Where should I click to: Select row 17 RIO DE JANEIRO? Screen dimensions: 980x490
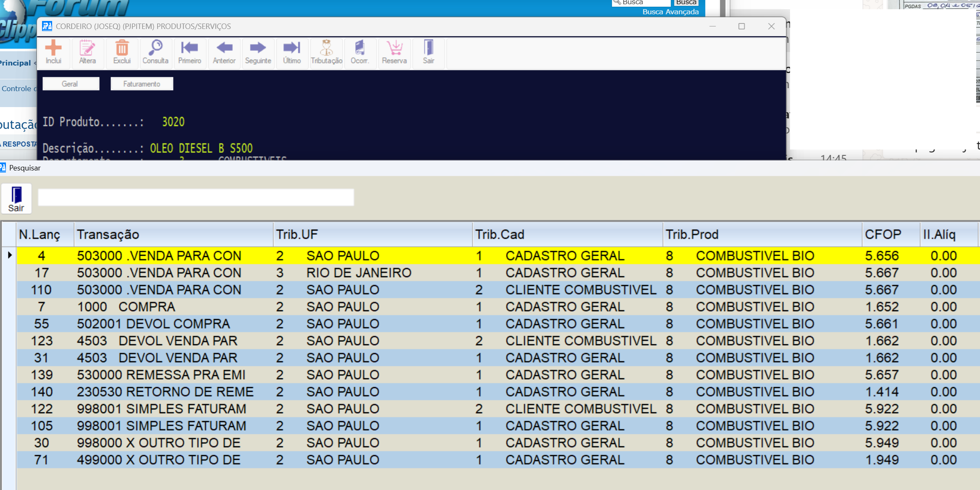coord(358,273)
